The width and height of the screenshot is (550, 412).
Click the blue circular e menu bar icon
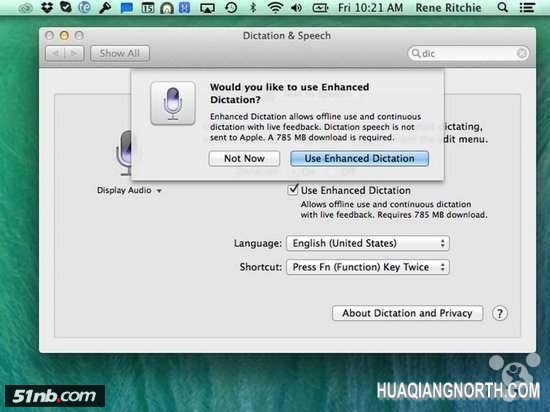[84, 7]
